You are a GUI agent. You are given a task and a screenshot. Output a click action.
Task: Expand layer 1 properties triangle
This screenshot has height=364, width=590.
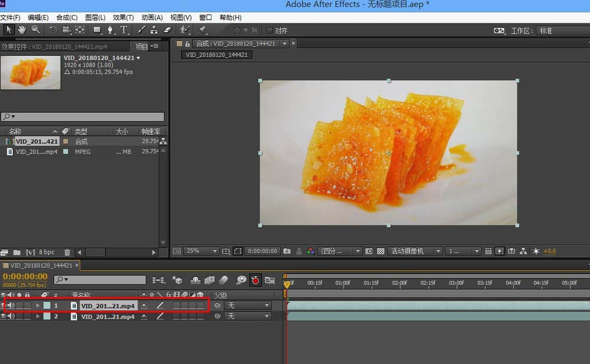point(38,306)
